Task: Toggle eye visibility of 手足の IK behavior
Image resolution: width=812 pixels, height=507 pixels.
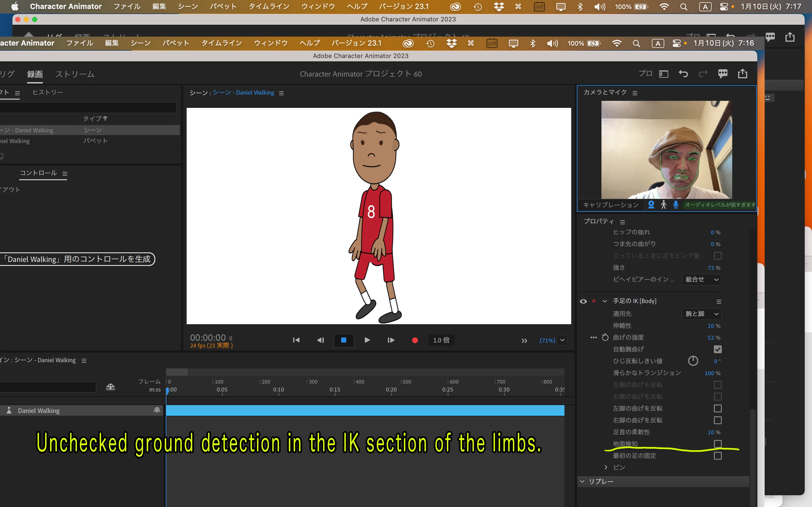Action: pyautogui.click(x=583, y=301)
